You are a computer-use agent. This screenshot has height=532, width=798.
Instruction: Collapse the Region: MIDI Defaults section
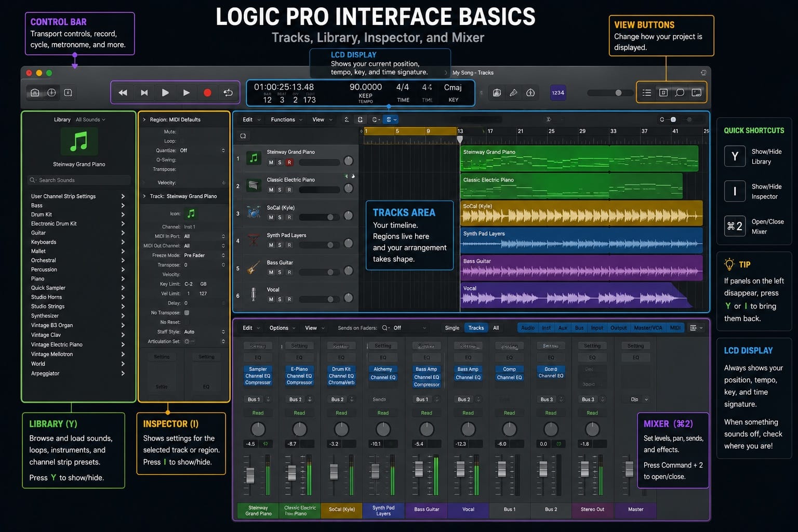click(x=144, y=119)
